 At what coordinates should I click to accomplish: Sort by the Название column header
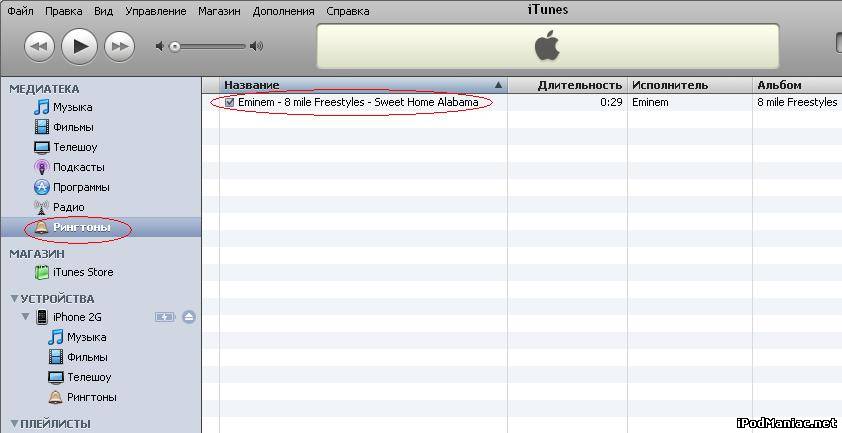pyautogui.click(x=364, y=85)
